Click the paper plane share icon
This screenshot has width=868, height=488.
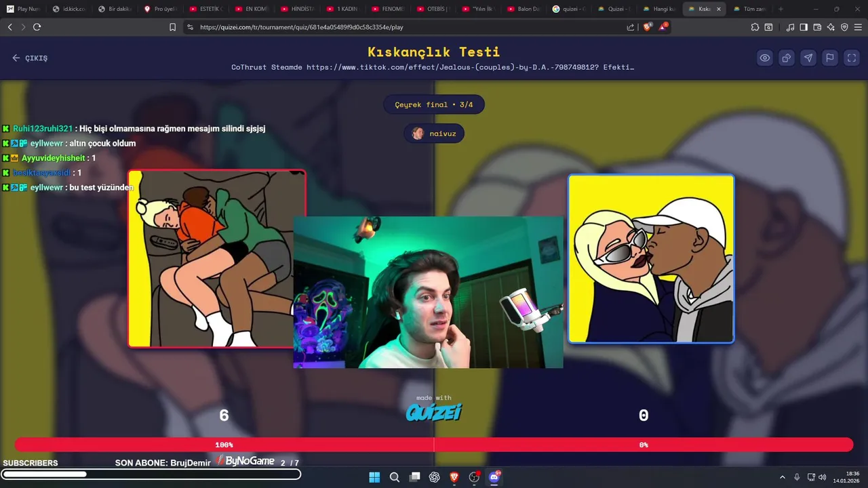(x=808, y=58)
